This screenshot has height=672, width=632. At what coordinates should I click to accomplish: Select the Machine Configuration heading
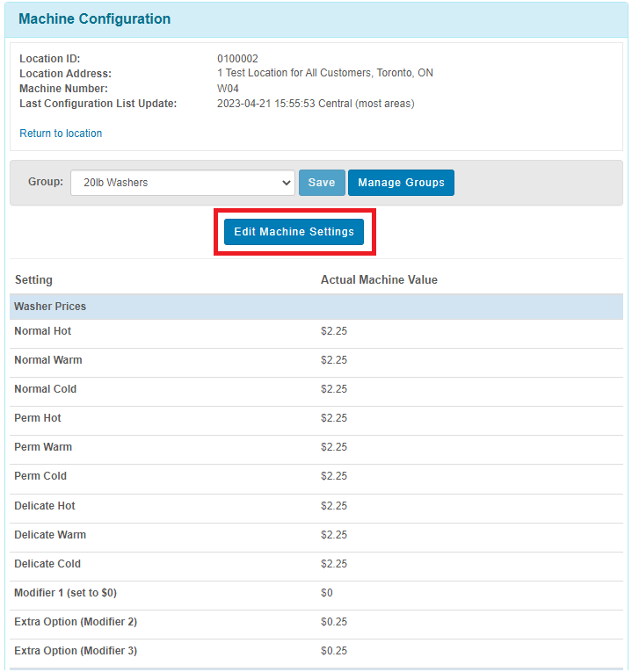click(94, 18)
